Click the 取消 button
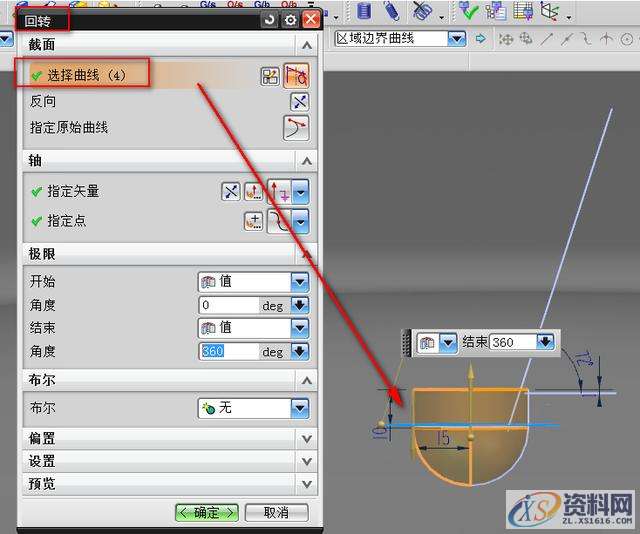The height and width of the screenshot is (534, 640). (276, 512)
